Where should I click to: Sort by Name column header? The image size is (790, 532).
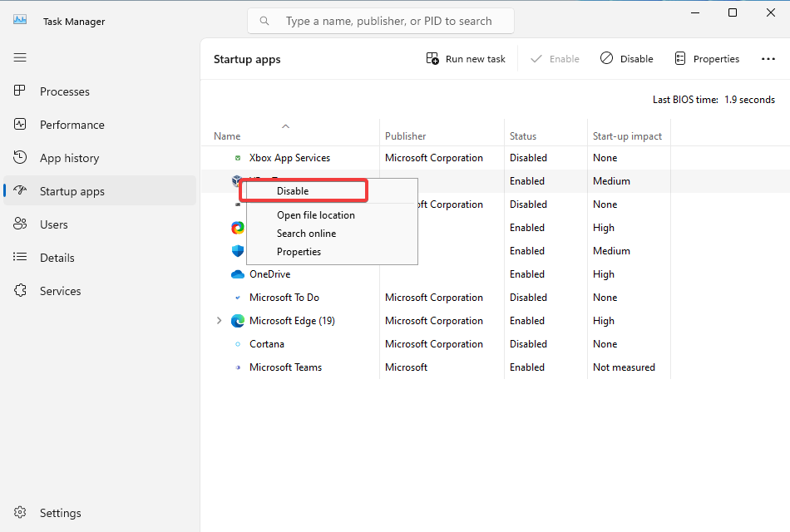coord(227,136)
